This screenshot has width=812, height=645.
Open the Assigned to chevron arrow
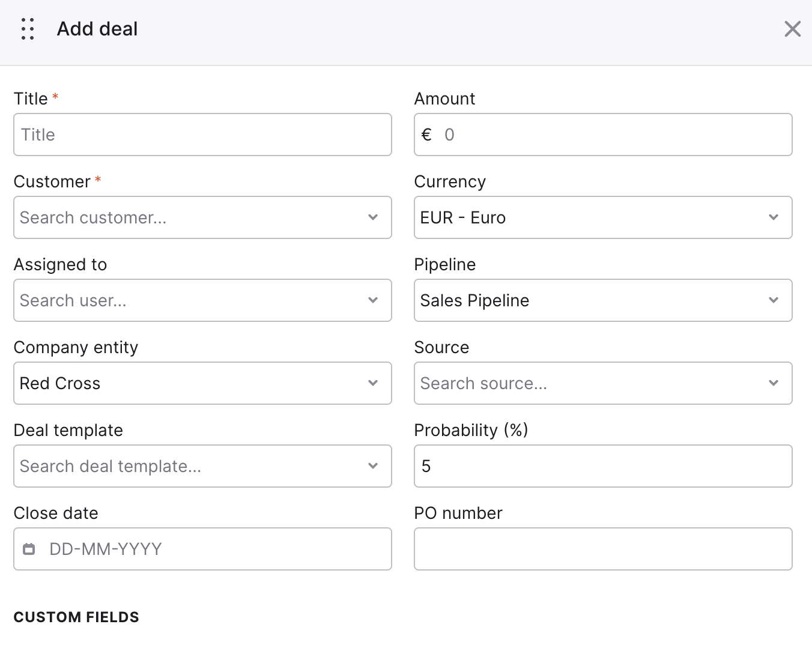point(373,300)
